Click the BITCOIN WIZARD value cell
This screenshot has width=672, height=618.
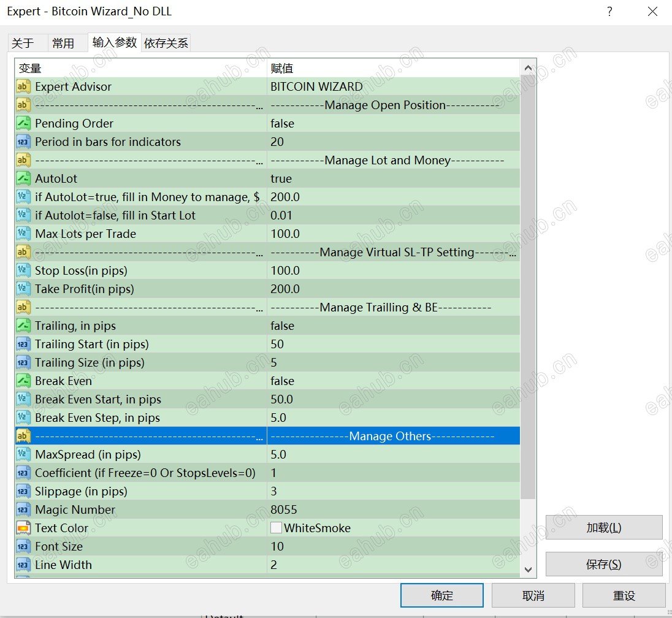pos(394,86)
